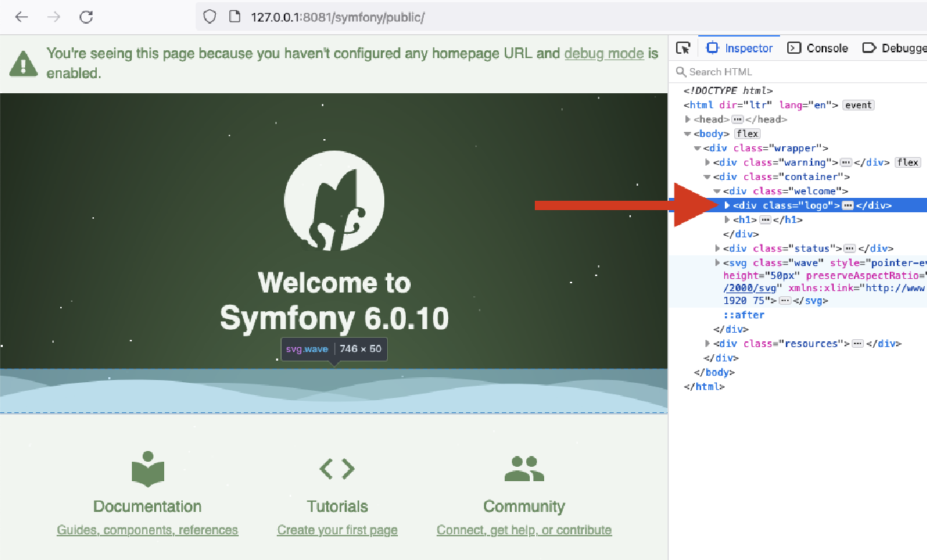Screen dimensions: 927x560
Task: Expand the div class status node
Action: (x=718, y=249)
